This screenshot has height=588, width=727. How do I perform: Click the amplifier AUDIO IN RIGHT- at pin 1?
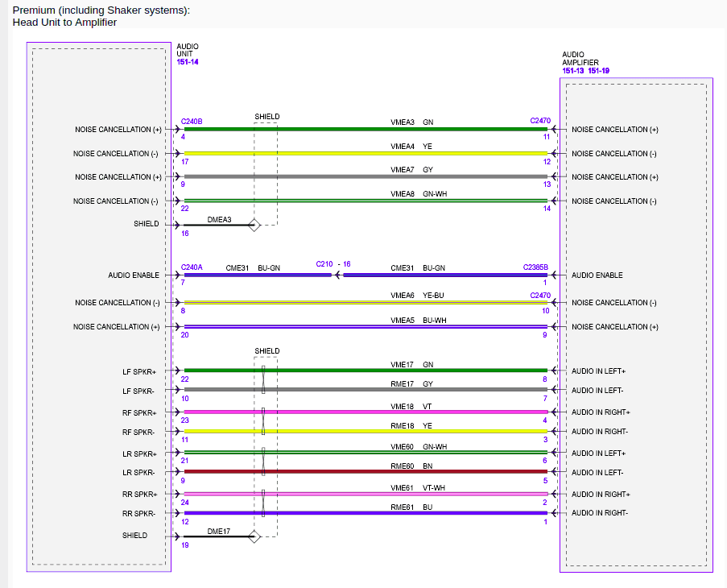click(x=600, y=513)
